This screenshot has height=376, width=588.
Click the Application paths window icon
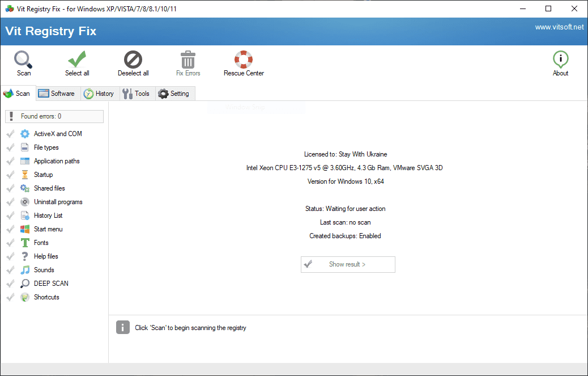coord(25,161)
